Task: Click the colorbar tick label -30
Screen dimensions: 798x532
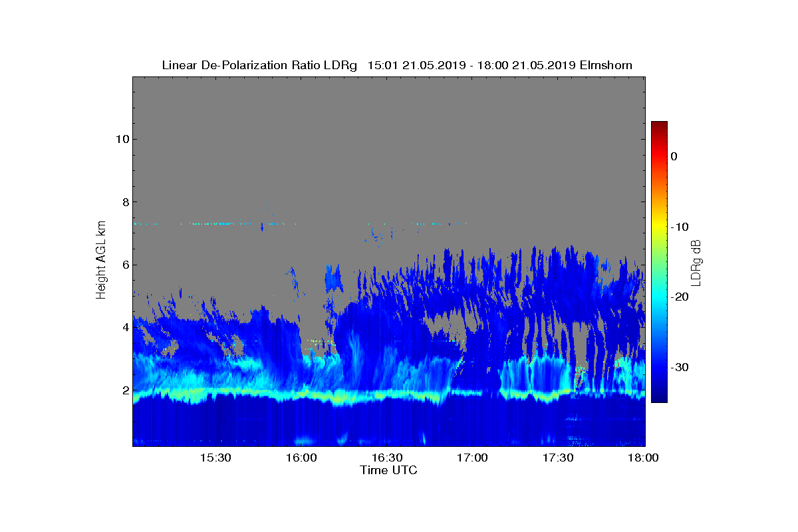Action: click(x=679, y=368)
